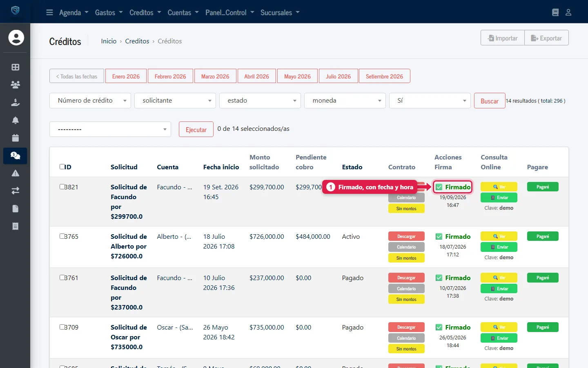Viewport: 588px width, 368px height.
Task: Open the warning triangle icon in the sidebar
Action: 16,173
